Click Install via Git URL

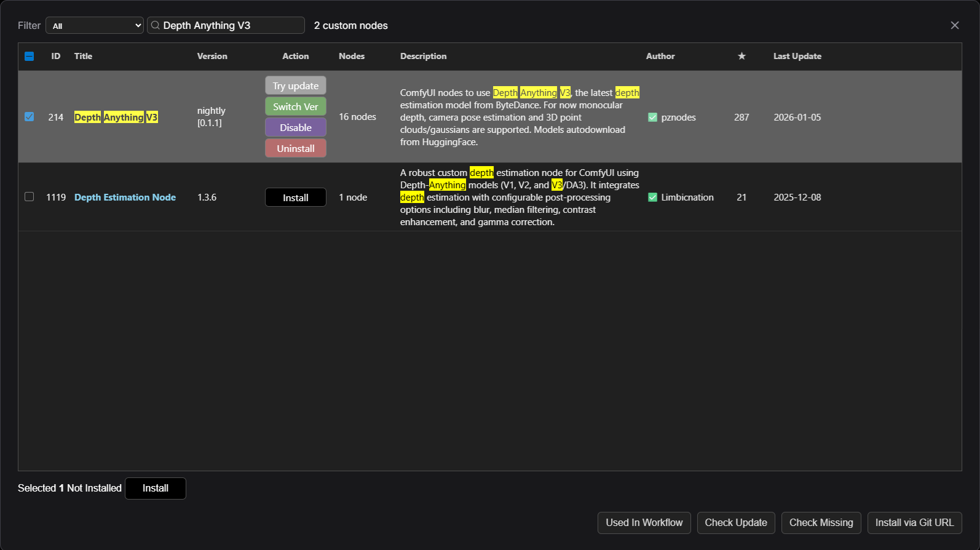click(914, 522)
